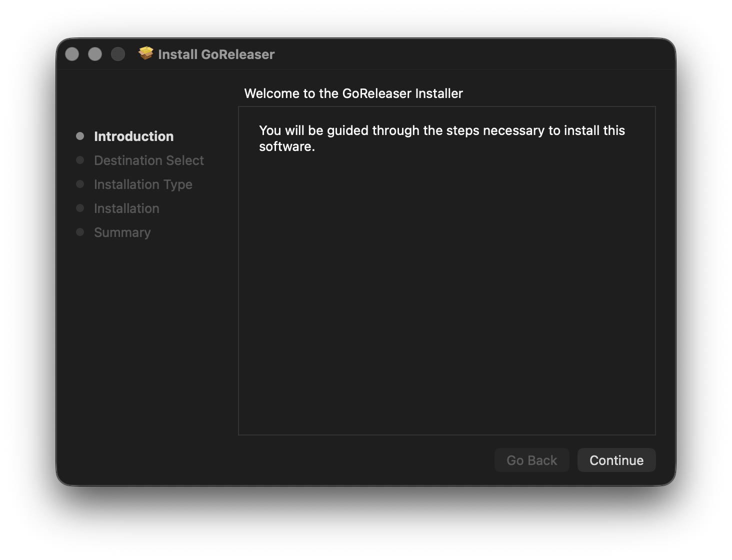Screen dimensions: 732x560
Task: Click the bullet beside Installation Type
Action: pos(80,184)
